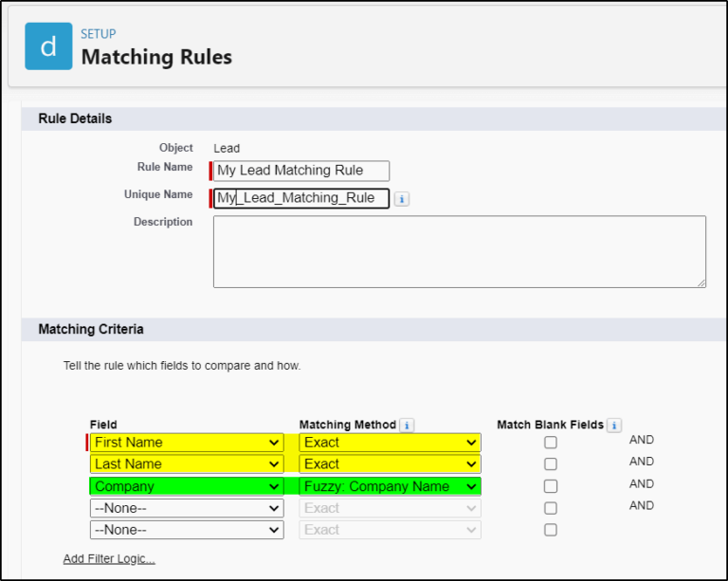Open Fuzzy: Company Name matching method dropdown
Viewport: 728px width, 581px height.
[x=390, y=486]
